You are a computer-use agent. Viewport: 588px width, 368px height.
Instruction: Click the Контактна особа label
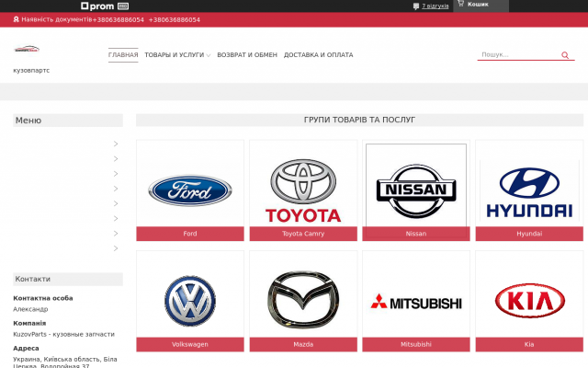point(43,298)
